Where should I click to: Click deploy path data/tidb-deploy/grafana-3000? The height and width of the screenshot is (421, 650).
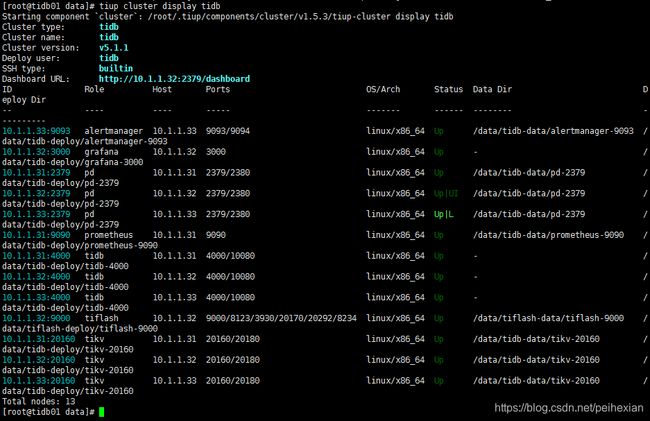73,162
